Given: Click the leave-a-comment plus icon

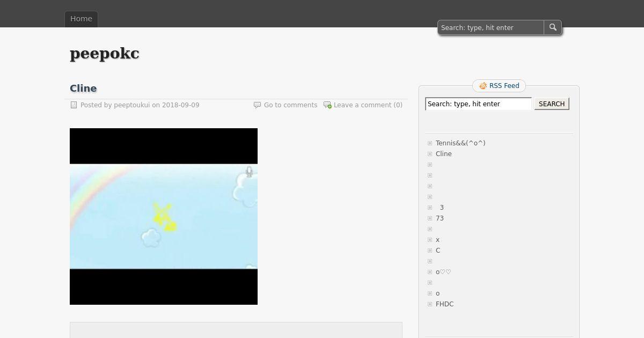Looking at the screenshot, I should point(327,105).
